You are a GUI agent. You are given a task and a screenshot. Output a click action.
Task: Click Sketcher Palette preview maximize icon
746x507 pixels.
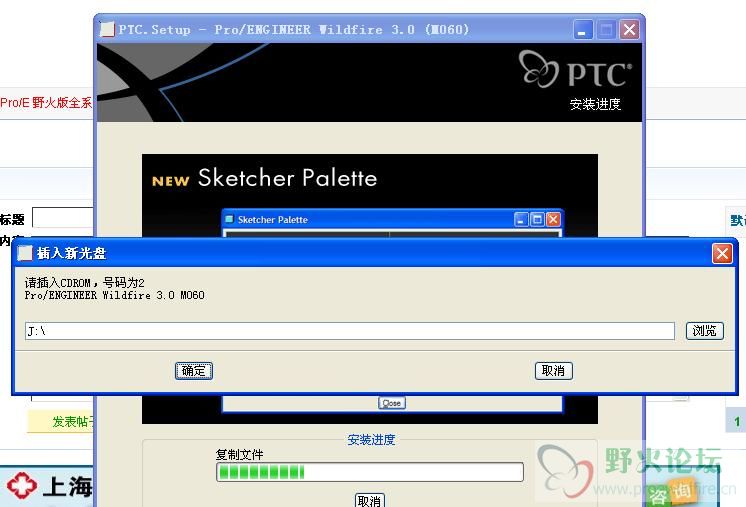pyautogui.click(x=537, y=219)
